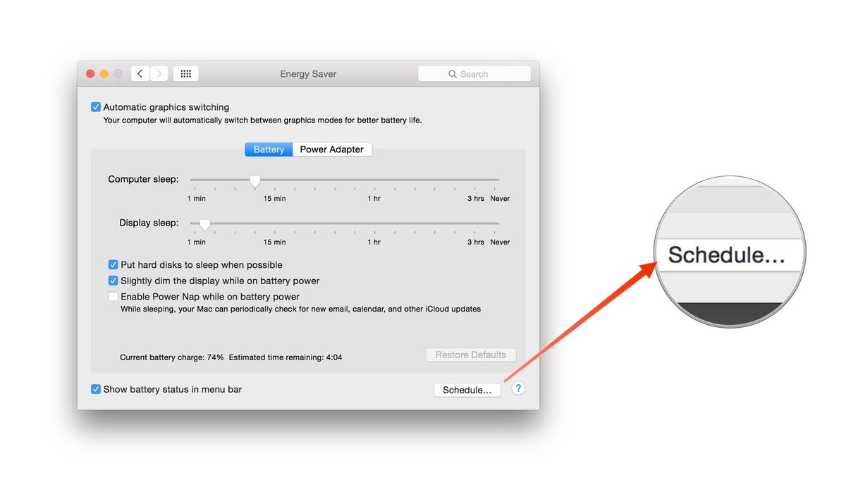
Task: Uncheck Put hard disks to sleep when possible
Action: click(114, 264)
